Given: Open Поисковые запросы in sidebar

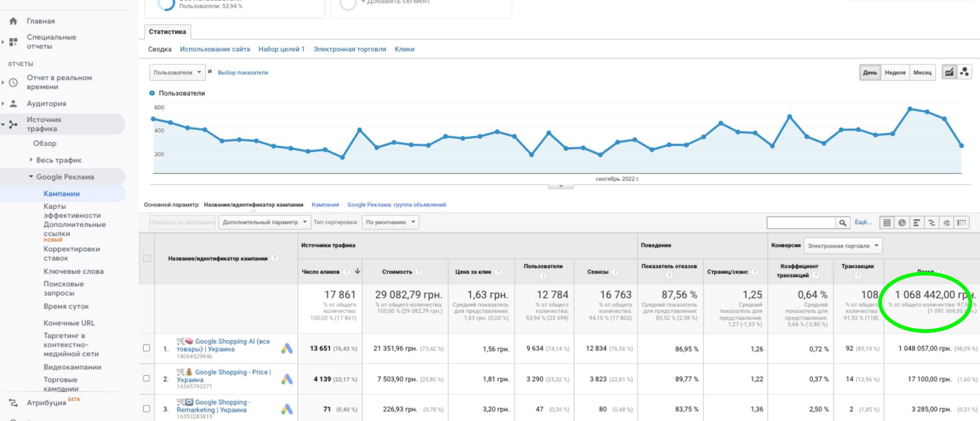Looking at the screenshot, I should [64, 288].
